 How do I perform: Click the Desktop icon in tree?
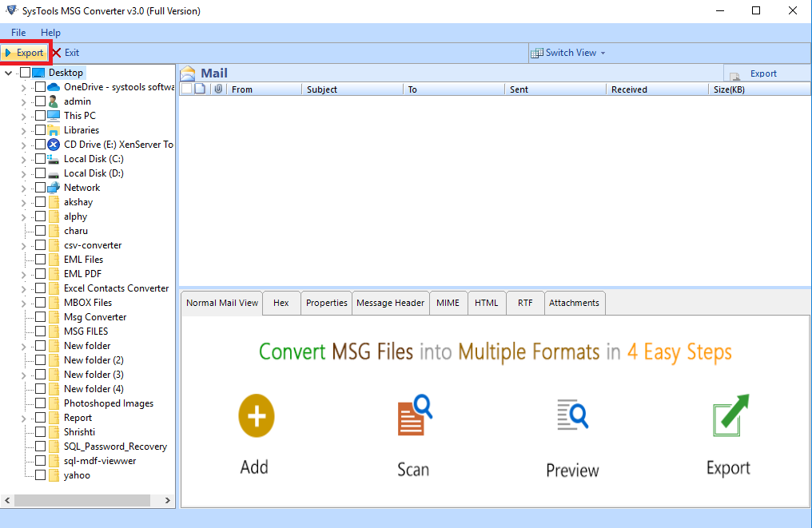point(38,73)
